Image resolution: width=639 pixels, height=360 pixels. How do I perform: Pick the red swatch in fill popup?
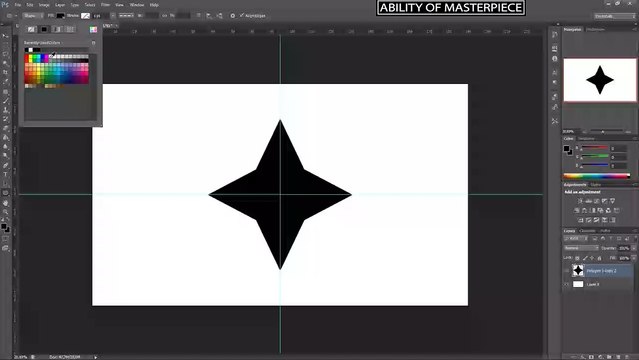pos(26,57)
